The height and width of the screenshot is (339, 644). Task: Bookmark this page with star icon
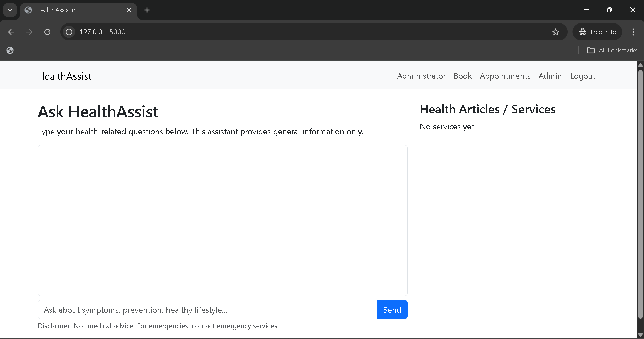click(x=555, y=32)
